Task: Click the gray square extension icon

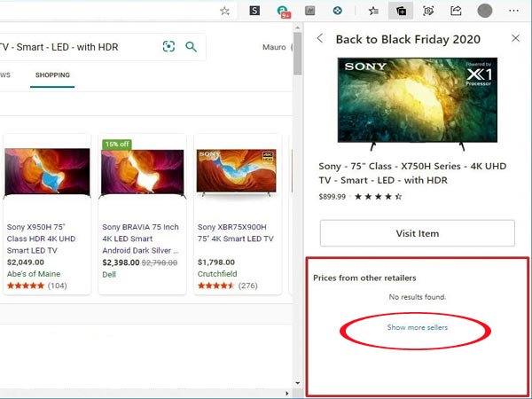Action: coord(309,11)
